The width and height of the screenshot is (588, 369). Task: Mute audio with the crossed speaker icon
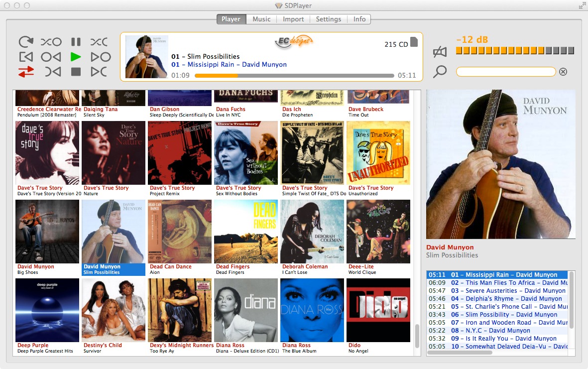click(x=440, y=52)
